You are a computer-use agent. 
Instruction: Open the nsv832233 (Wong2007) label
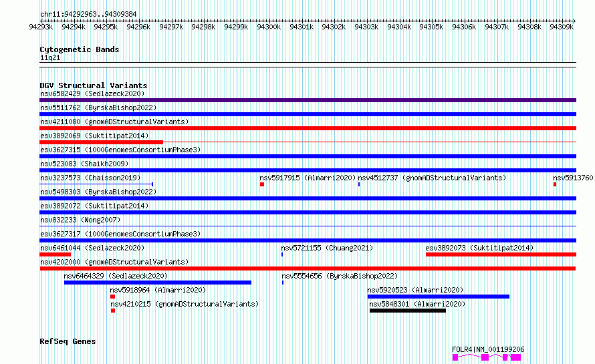pos(80,220)
